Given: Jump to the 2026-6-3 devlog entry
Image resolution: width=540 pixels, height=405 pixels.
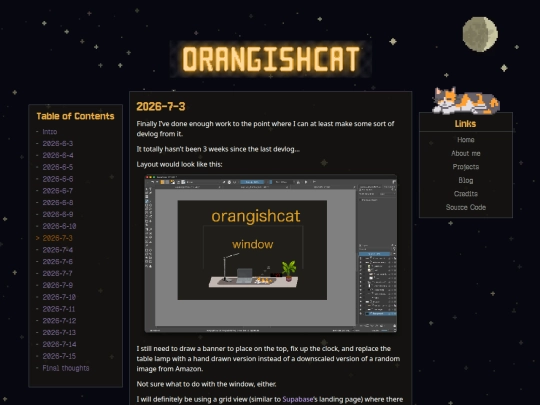Looking at the screenshot, I should (58, 144).
